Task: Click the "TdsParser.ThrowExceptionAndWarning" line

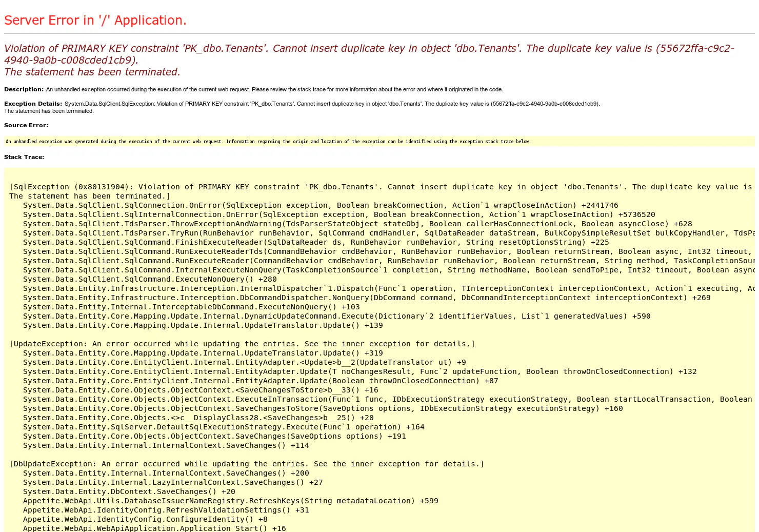Action: click(357, 224)
